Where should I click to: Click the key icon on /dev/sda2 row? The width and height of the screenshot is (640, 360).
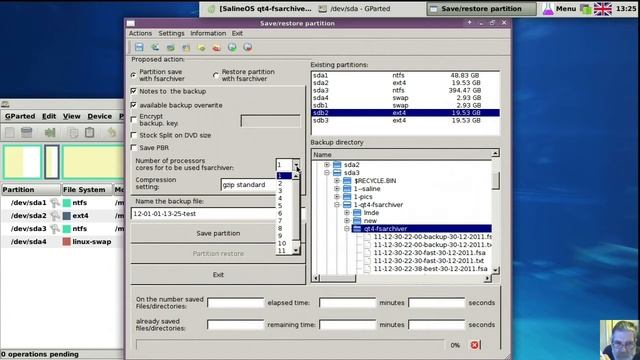55,216
